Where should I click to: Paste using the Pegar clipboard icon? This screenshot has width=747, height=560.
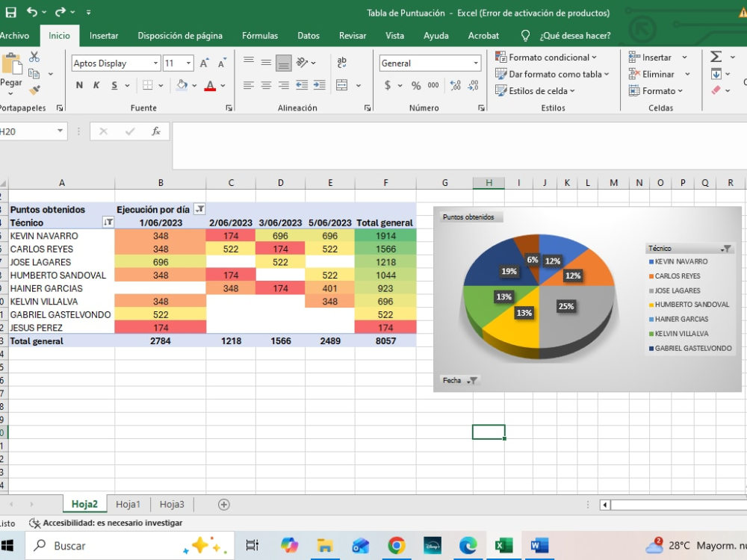click(11, 63)
